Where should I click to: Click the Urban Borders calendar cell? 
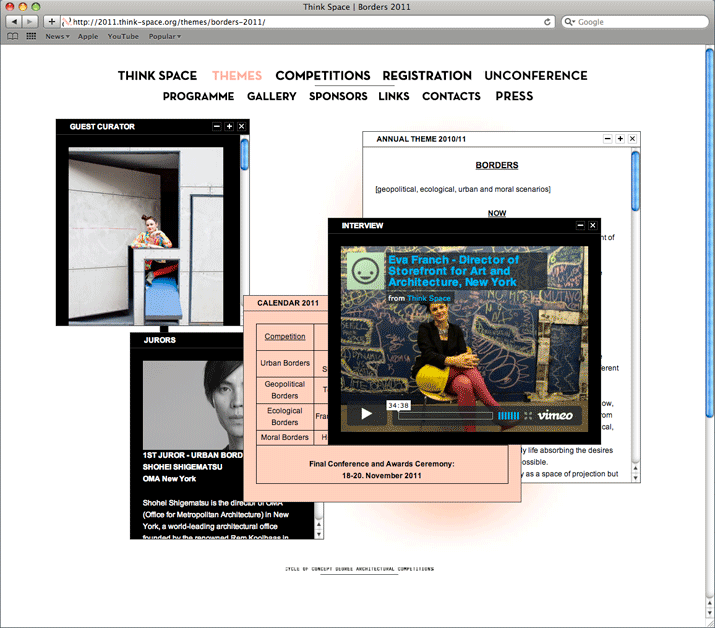(285, 363)
